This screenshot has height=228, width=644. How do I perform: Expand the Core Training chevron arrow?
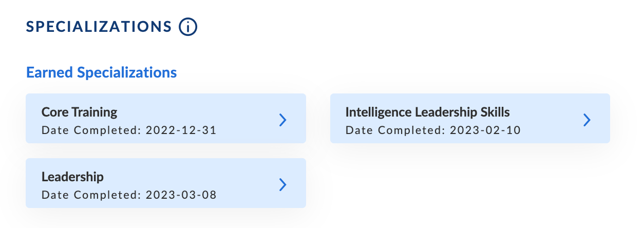point(282,120)
